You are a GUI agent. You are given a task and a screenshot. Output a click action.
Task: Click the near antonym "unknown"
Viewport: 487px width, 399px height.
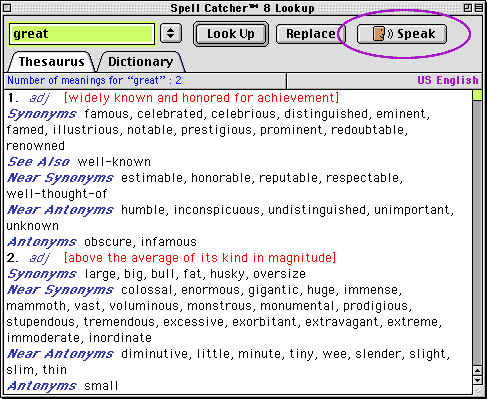point(33,226)
